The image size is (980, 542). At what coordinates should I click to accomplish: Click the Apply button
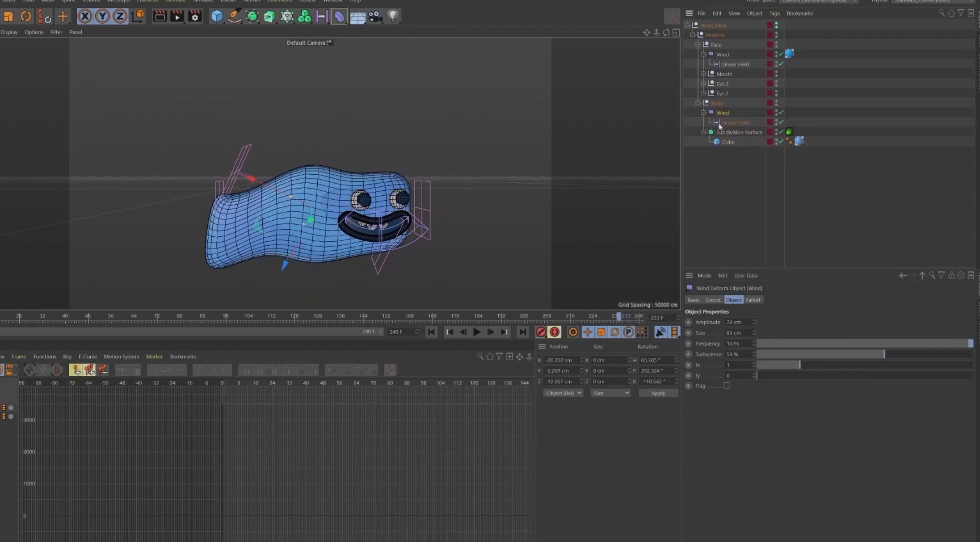click(x=658, y=393)
